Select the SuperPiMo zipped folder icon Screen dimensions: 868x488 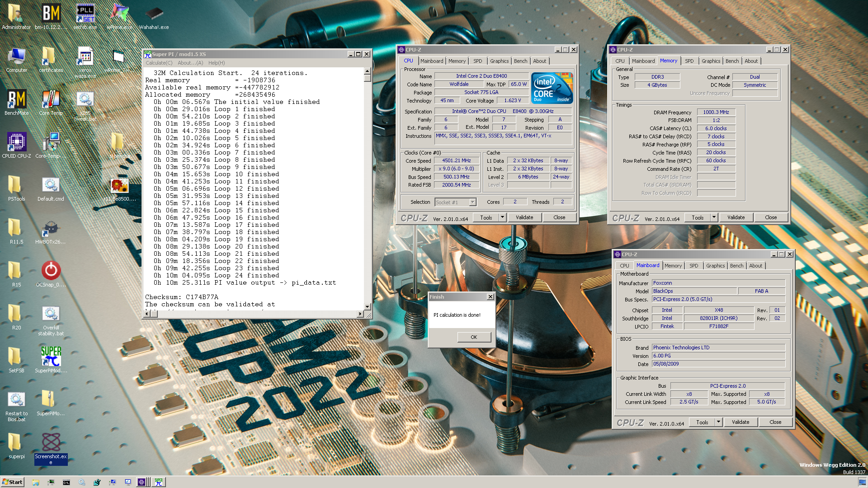(x=51, y=403)
